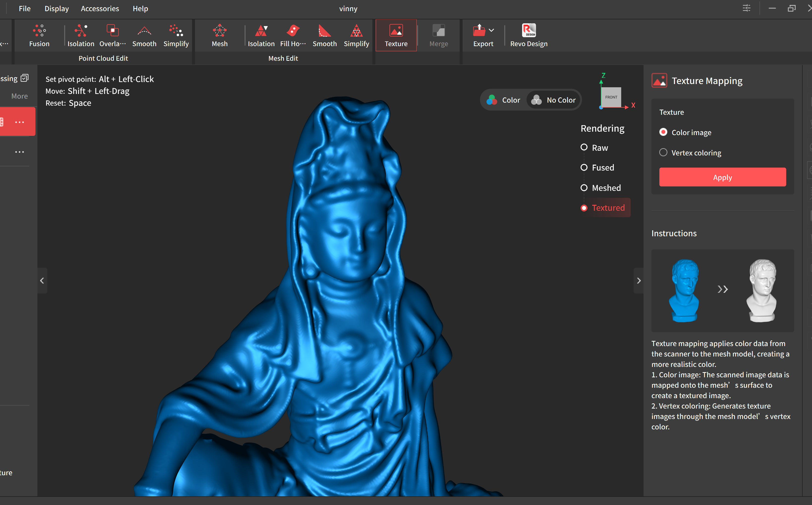Select the Vertex coloring radio option
This screenshot has height=505, width=812.
(663, 153)
